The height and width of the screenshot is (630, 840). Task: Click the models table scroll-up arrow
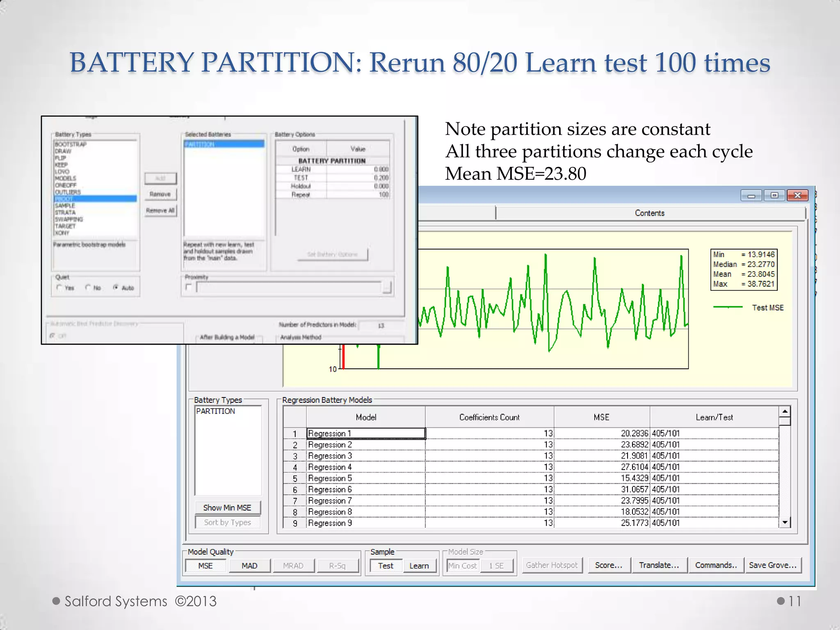(785, 411)
